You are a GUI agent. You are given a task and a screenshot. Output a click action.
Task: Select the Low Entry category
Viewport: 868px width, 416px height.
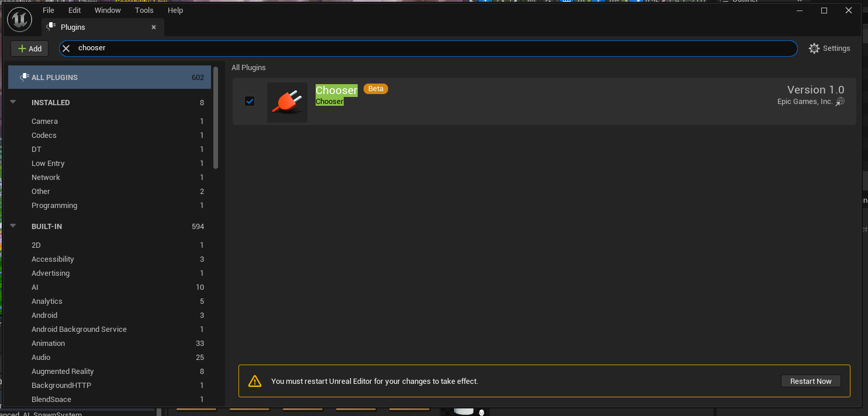[x=109, y=163]
